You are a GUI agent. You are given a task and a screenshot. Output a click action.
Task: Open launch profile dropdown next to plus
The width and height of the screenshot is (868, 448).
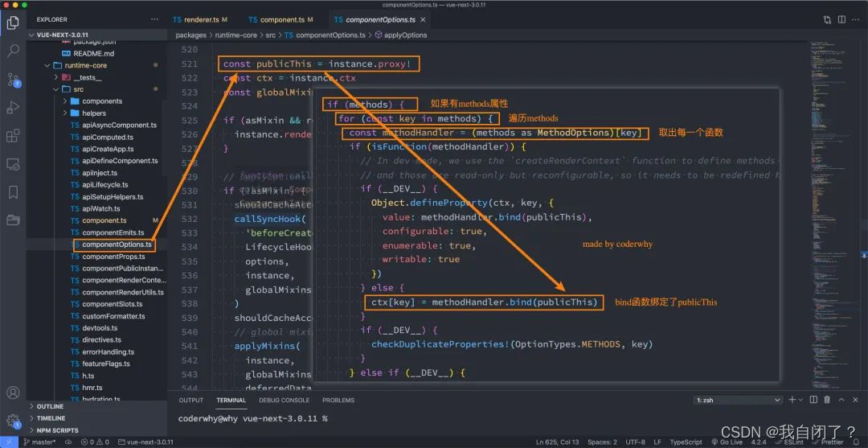(x=800, y=400)
